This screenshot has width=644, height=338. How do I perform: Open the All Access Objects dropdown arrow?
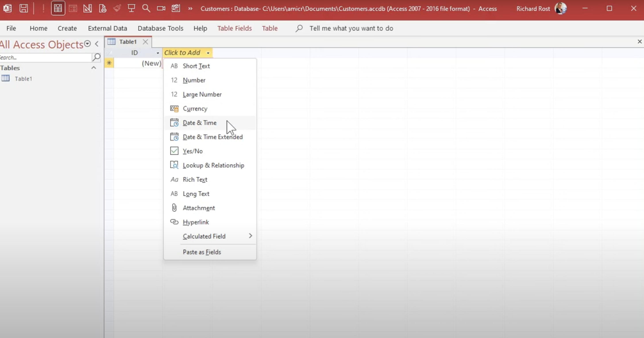[87, 44]
